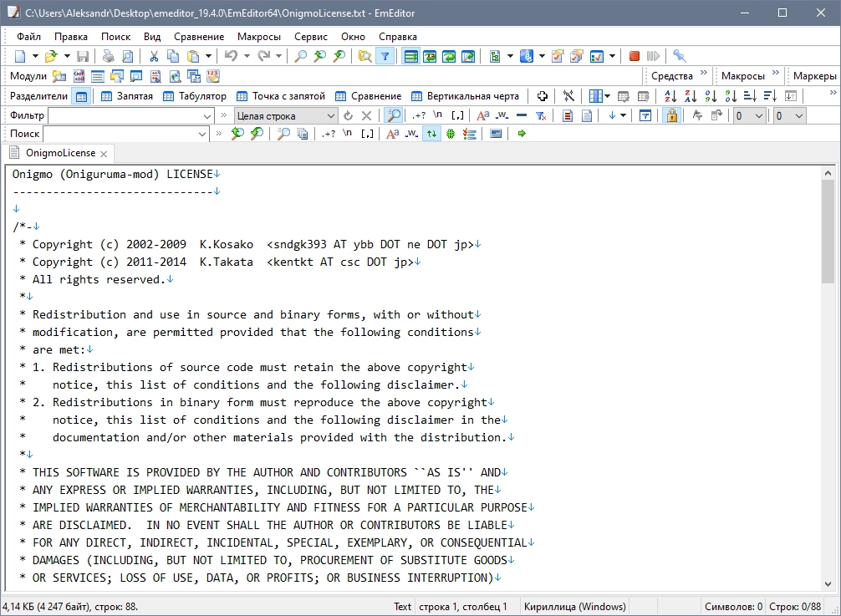Viewport: 841px width, 616px height.
Task: Open the Справка menu
Action: click(x=397, y=37)
